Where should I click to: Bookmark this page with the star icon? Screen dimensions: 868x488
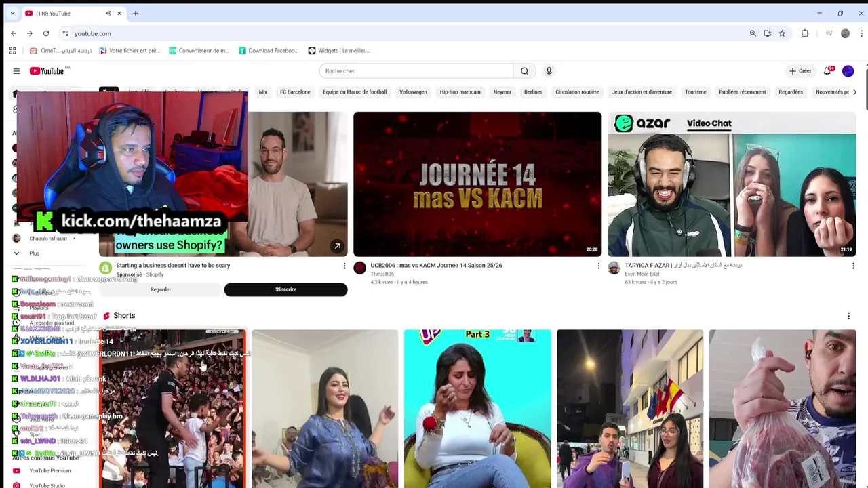782,33
